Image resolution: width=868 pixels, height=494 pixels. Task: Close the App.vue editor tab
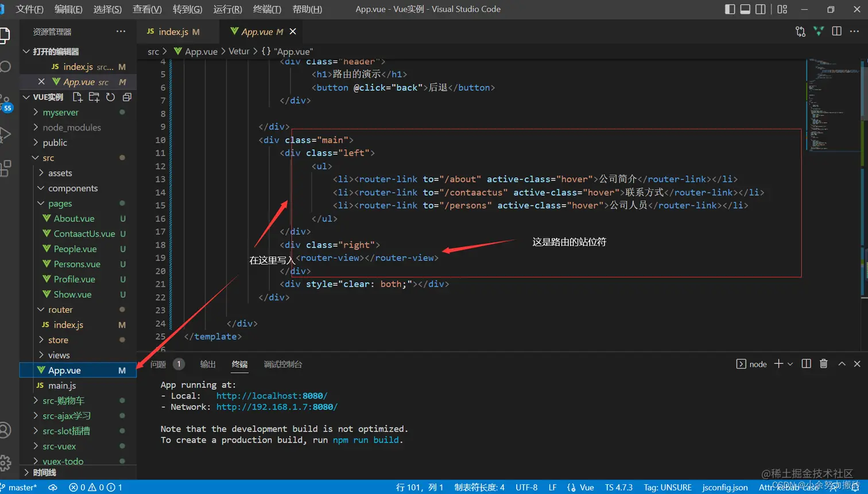(x=293, y=32)
